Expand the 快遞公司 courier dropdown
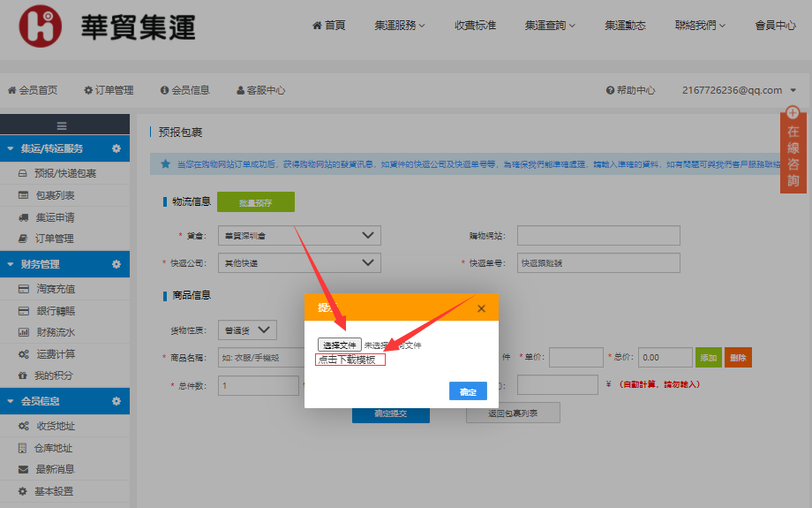 pos(298,262)
